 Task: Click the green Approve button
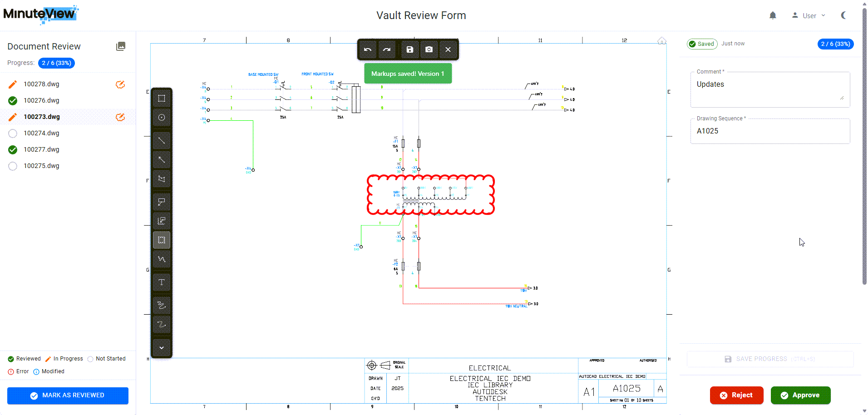(800, 395)
